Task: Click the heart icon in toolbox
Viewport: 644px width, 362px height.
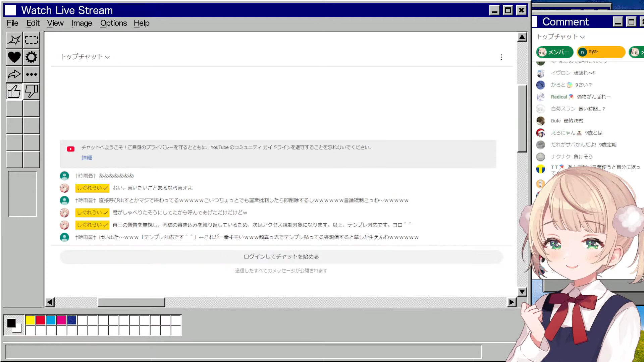Action: pyautogui.click(x=14, y=57)
